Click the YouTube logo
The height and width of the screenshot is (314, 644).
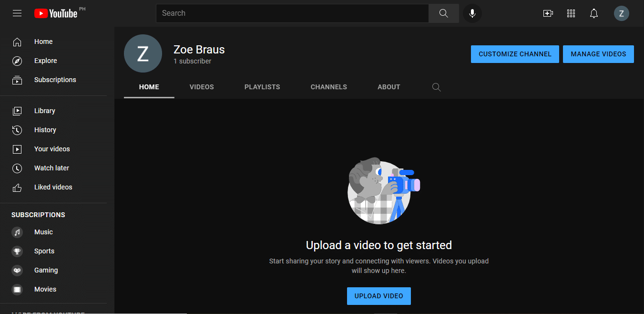[x=56, y=13]
